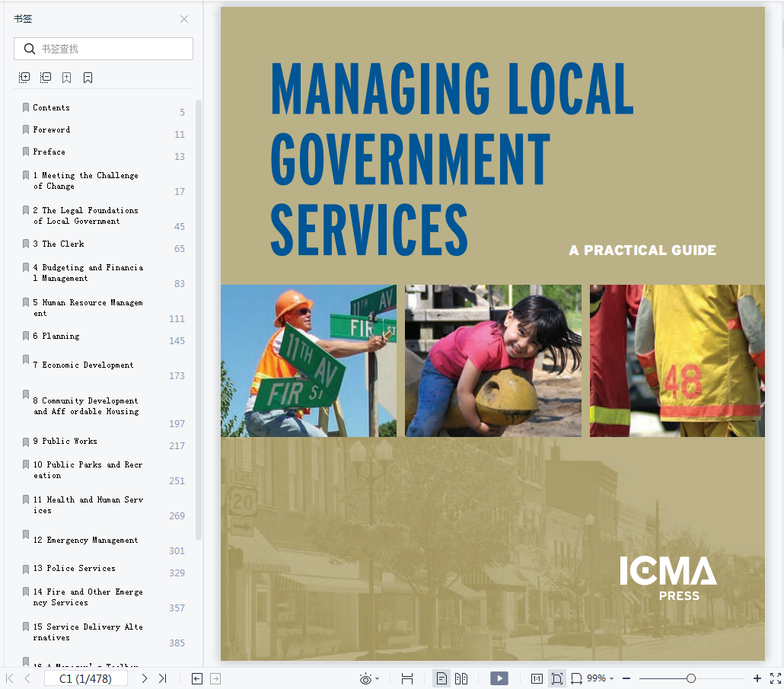This screenshot has height=689, width=784.
Task: Go to the Preface bookmark
Action: click(x=49, y=152)
